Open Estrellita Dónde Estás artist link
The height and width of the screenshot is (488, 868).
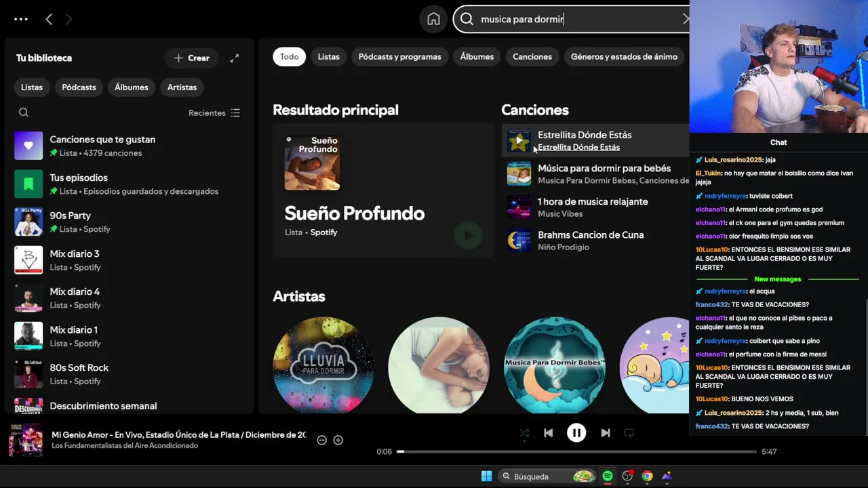(x=578, y=148)
